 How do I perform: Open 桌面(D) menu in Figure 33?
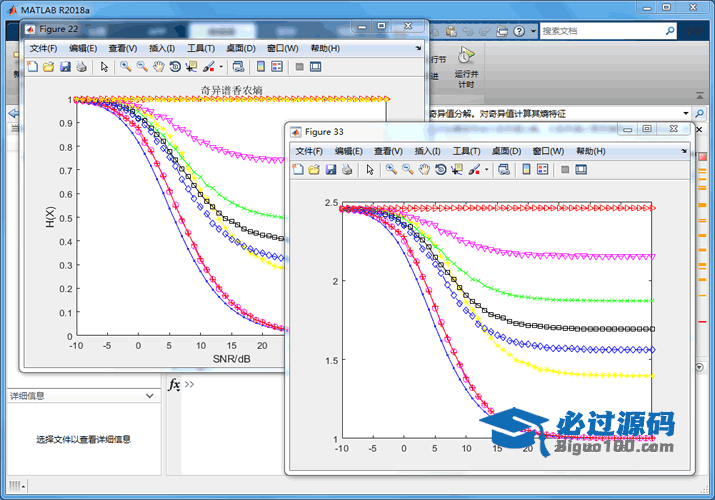(506, 151)
